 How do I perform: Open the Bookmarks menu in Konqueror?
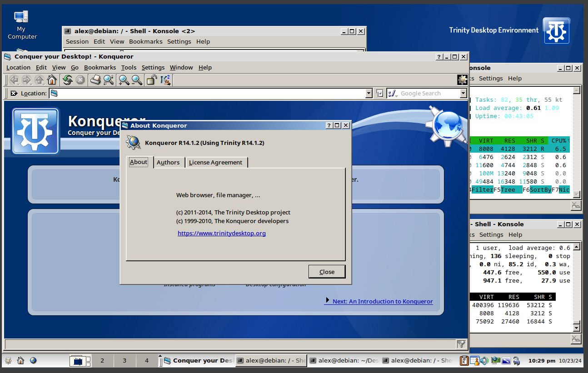coord(100,67)
